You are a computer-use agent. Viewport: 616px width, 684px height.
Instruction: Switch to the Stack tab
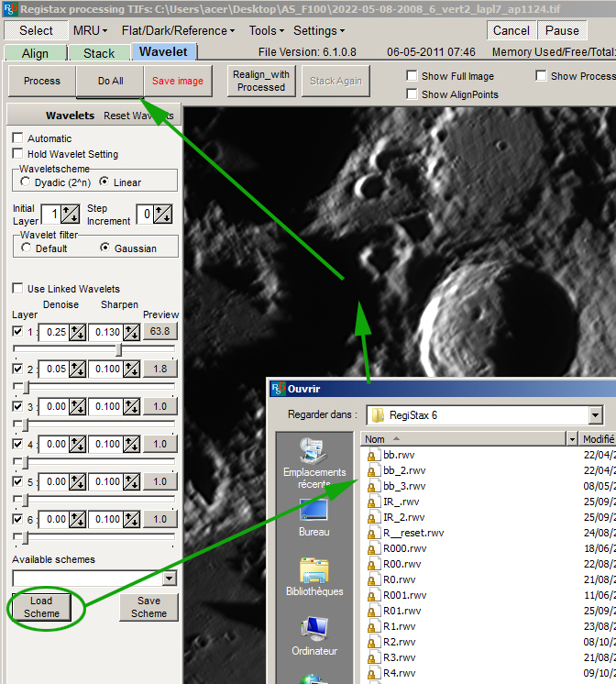pos(99,53)
